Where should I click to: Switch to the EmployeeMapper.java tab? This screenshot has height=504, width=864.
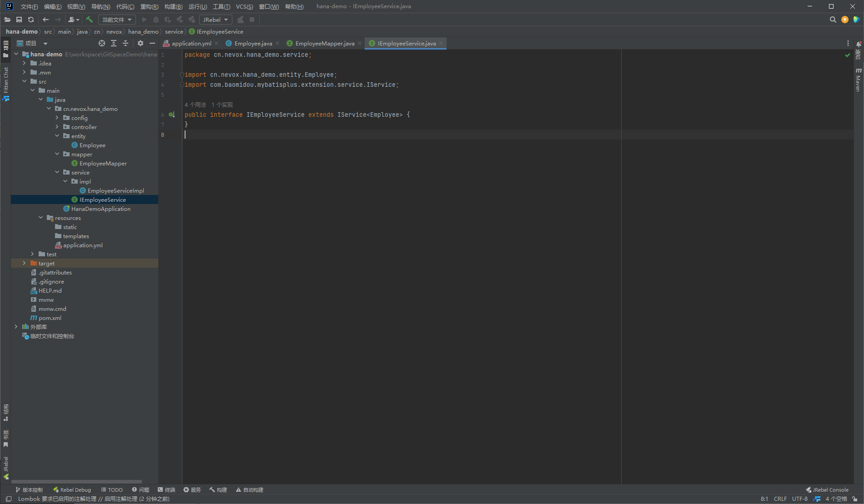tap(325, 43)
